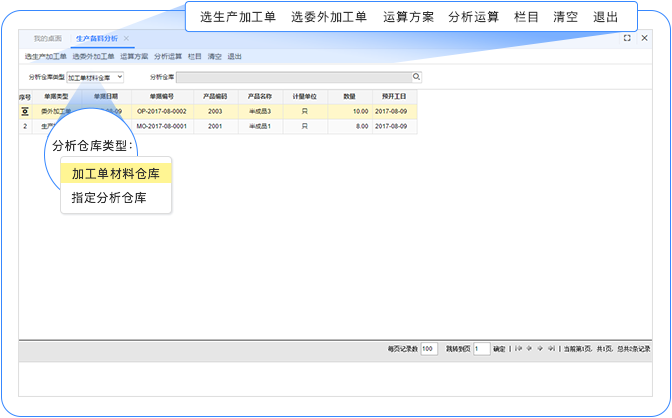Click quantity cell 10.00
Image resolution: width=672 pixels, height=418 pixels.
[350, 111]
